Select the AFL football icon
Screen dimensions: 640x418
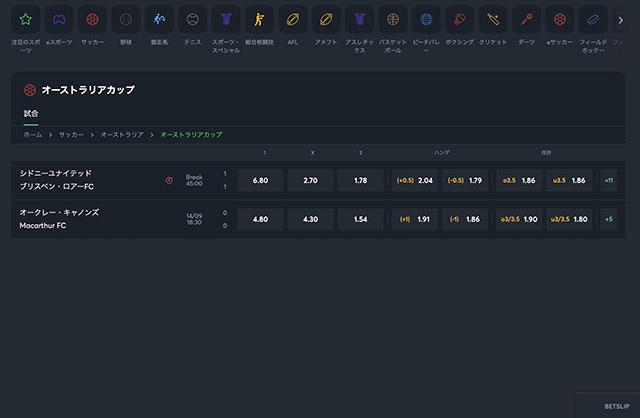click(292, 19)
